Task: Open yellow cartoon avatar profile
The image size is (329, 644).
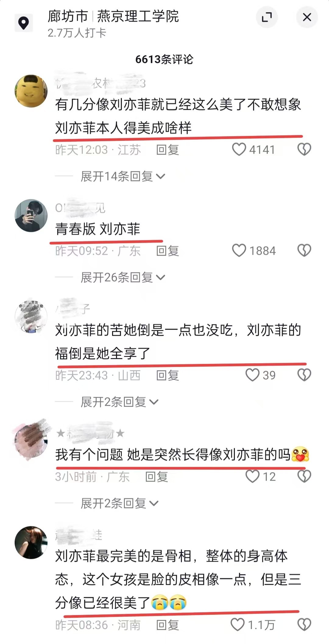Action: 31,91
